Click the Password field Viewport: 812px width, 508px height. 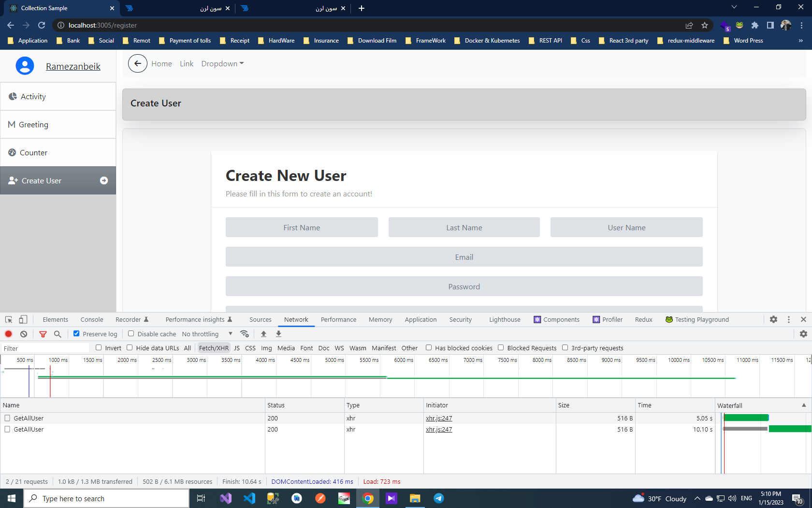[x=464, y=286]
